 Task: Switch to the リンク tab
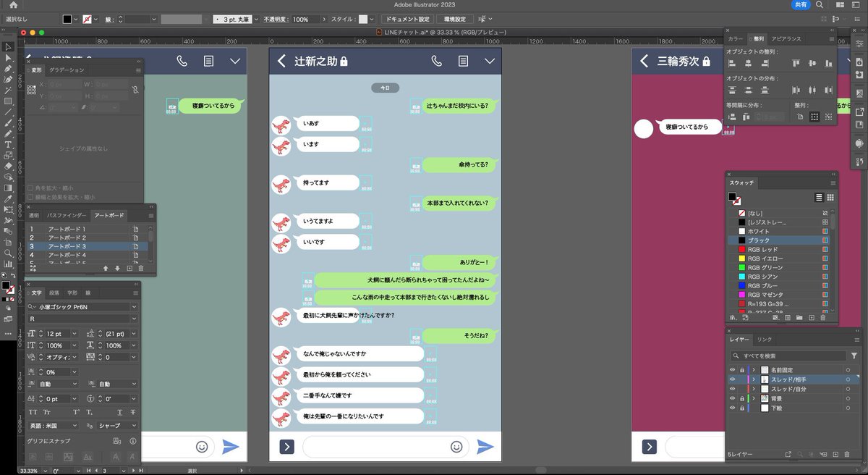[765, 340]
